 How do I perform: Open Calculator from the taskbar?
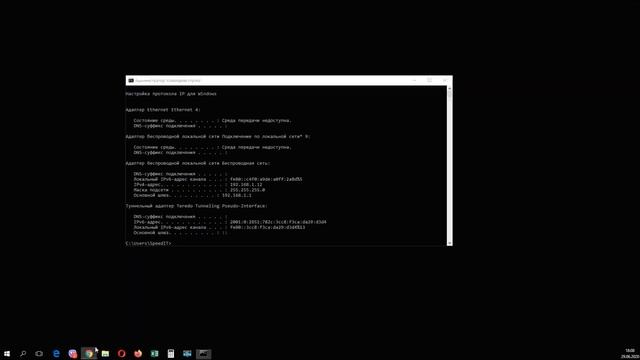coord(171,353)
